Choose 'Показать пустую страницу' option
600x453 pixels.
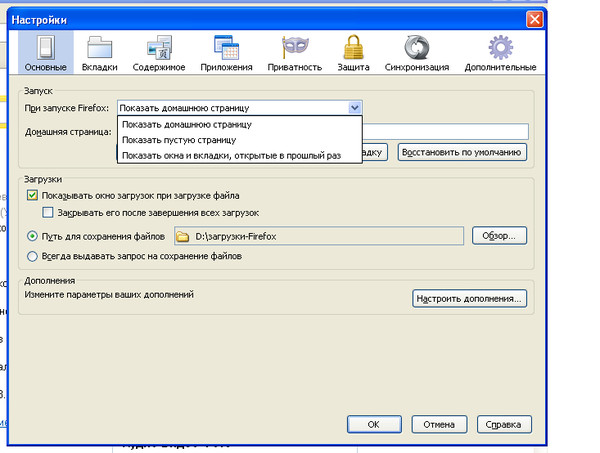point(240,140)
